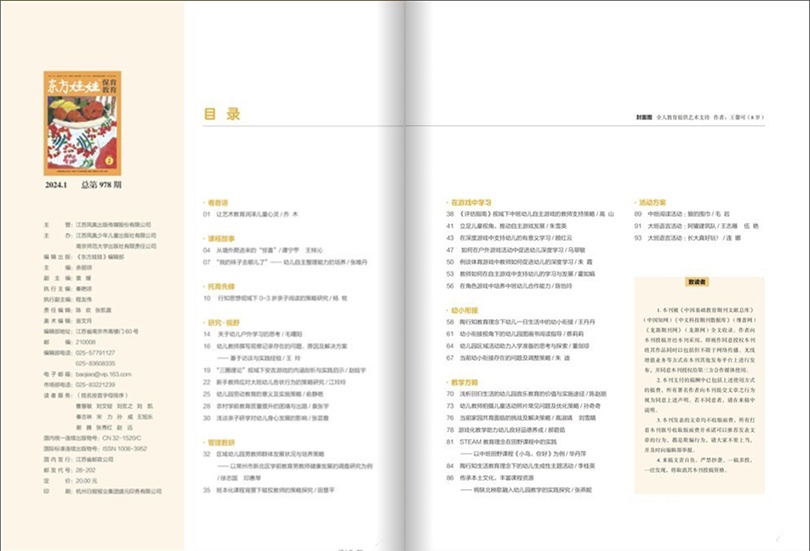The width and height of the screenshot is (810, 551).
Task: Open the contents entry for page 41
Action: (x=506, y=226)
